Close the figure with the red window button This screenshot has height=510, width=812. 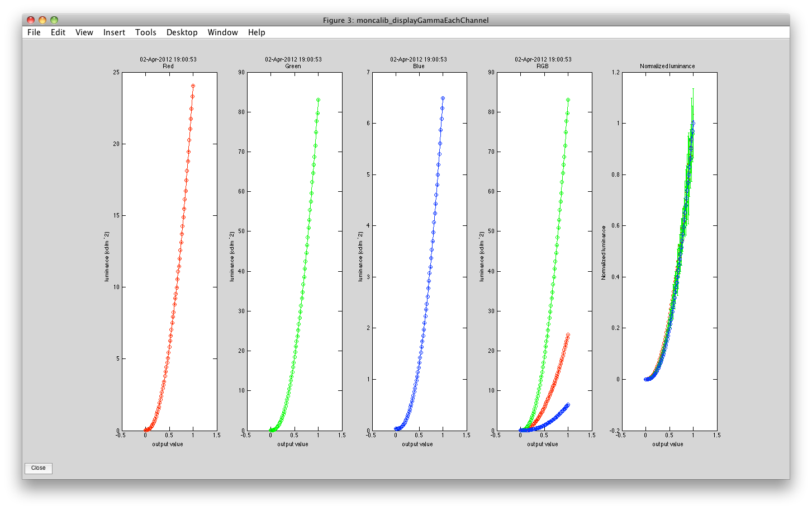tap(31, 20)
